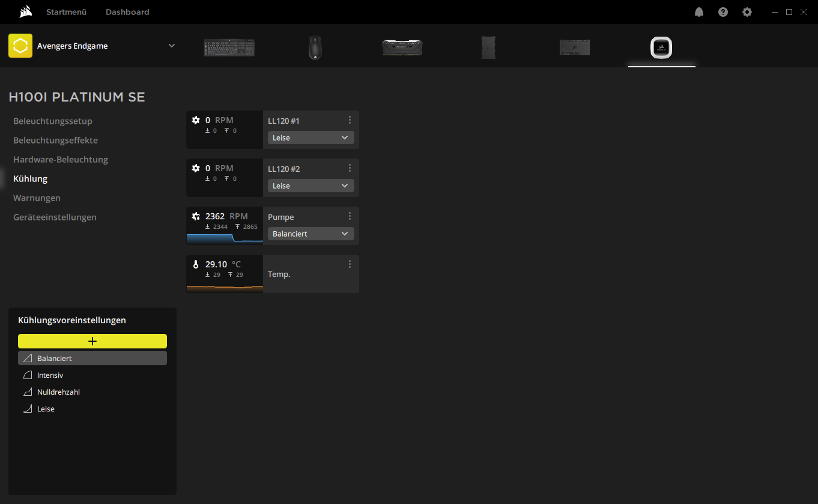Screen dimensions: 818x504
Task: Select the H100i cooler device thumbnail
Action: click(x=661, y=47)
